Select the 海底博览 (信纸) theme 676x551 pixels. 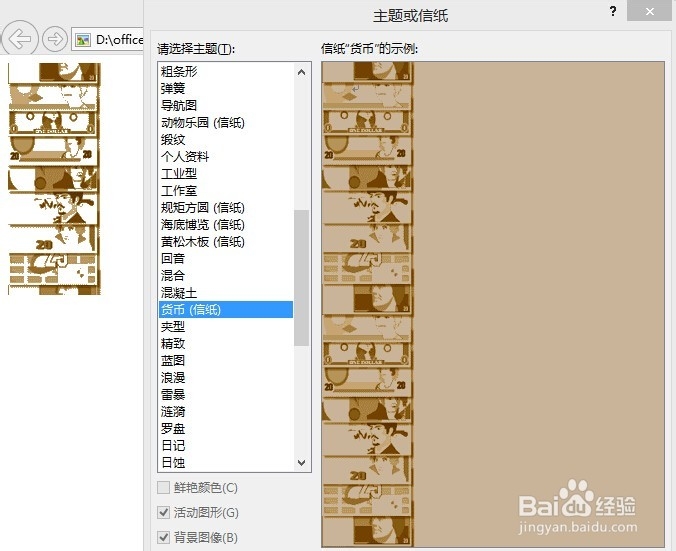pos(226,225)
